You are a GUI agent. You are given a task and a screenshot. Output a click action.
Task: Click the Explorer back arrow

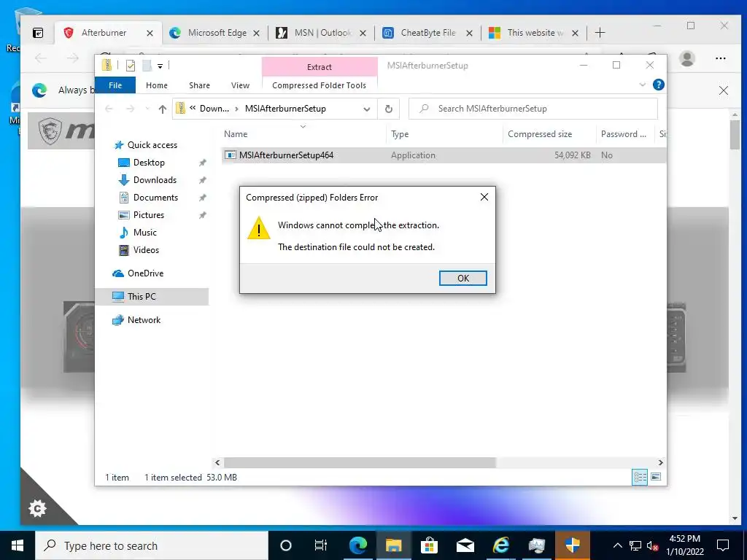click(x=109, y=109)
